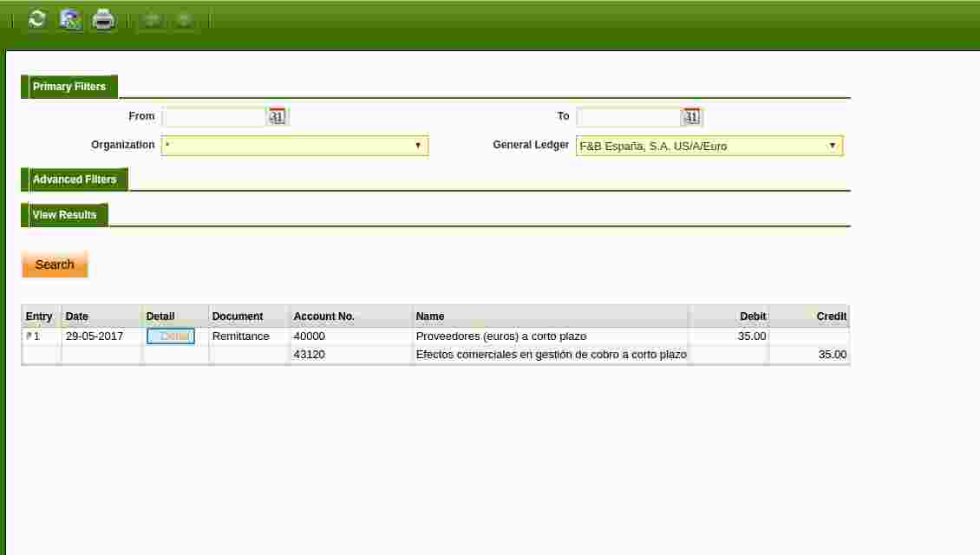This screenshot has width=980, height=555.
Task: Select the 35.00 debit amount
Action: click(752, 336)
